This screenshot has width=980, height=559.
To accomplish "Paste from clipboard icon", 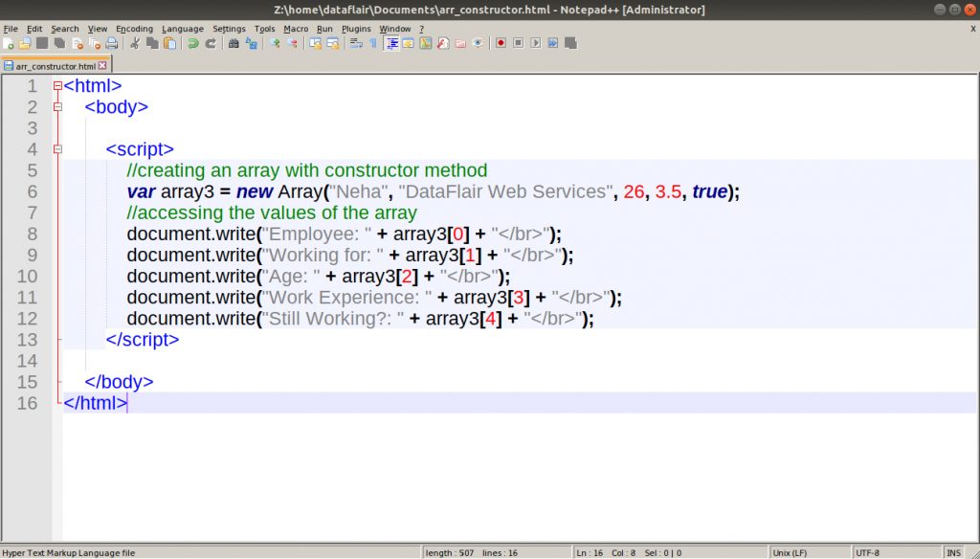I will (170, 43).
